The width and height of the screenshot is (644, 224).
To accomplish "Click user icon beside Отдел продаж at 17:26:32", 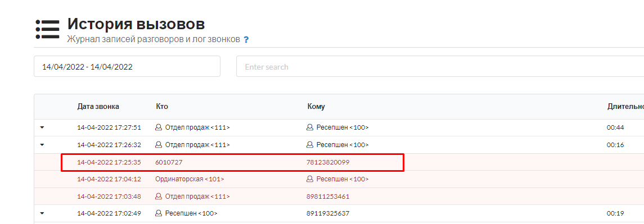I will (159, 145).
